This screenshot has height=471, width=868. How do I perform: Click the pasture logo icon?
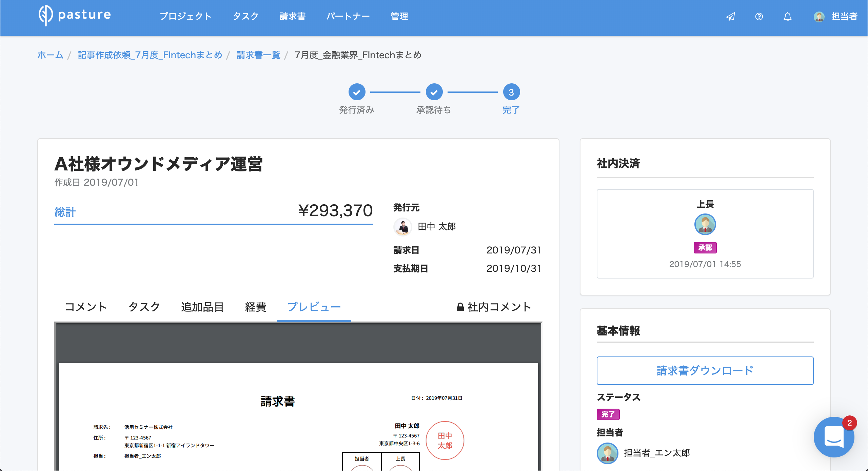tap(45, 16)
